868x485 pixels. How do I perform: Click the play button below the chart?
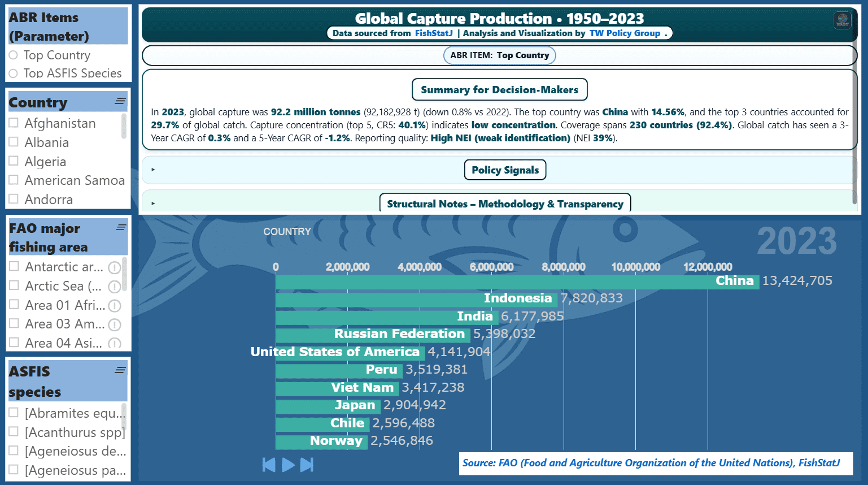click(x=288, y=465)
